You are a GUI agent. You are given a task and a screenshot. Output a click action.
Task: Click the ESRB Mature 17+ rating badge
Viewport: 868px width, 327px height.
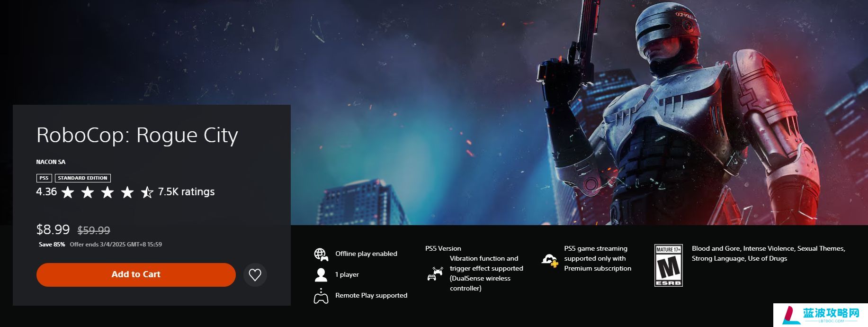click(669, 265)
